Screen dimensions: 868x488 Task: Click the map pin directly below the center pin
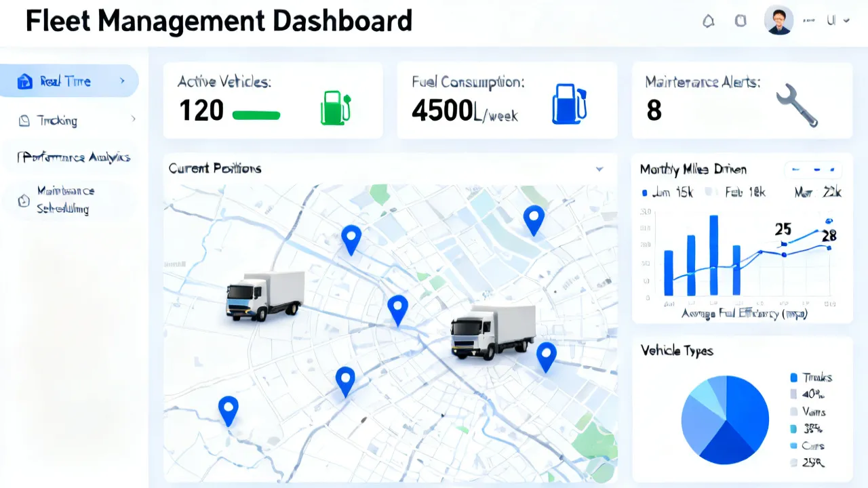345,382
